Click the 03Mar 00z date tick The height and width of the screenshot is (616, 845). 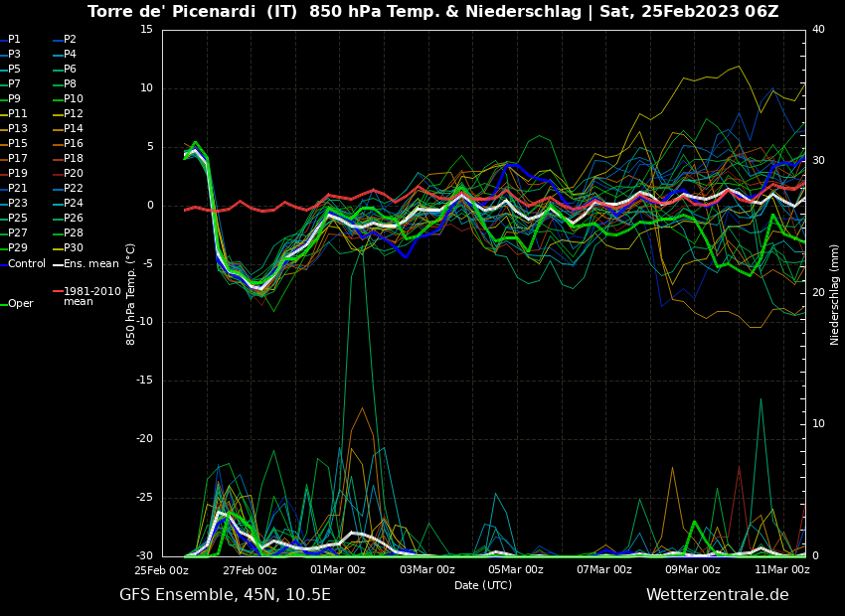(427, 569)
